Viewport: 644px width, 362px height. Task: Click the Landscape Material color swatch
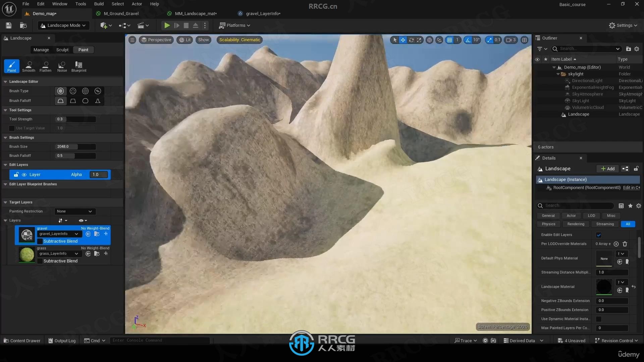[603, 286]
